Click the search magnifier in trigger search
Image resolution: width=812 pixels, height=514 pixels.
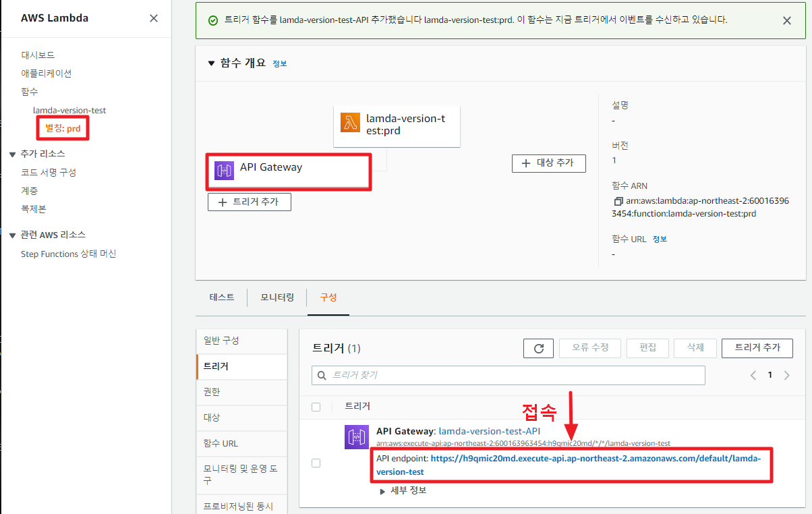tap(322, 375)
